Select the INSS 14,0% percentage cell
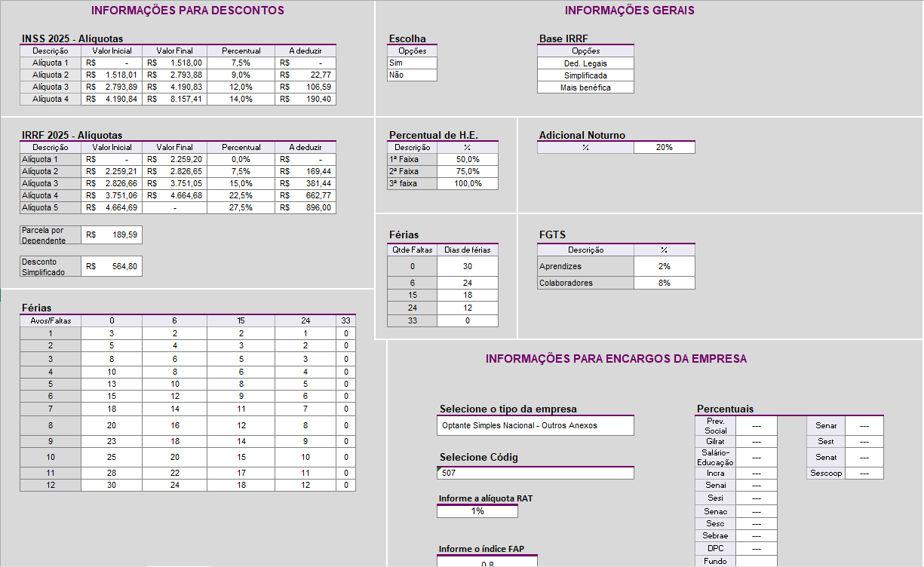Image resolution: width=924 pixels, height=567 pixels. pyautogui.click(x=241, y=99)
